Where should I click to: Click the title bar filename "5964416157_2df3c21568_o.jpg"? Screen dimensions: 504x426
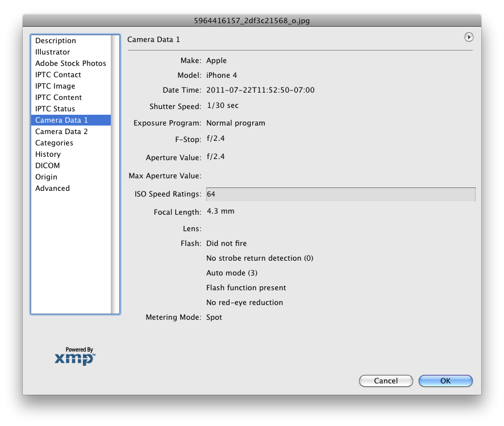pyautogui.click(x=252, y=20)
